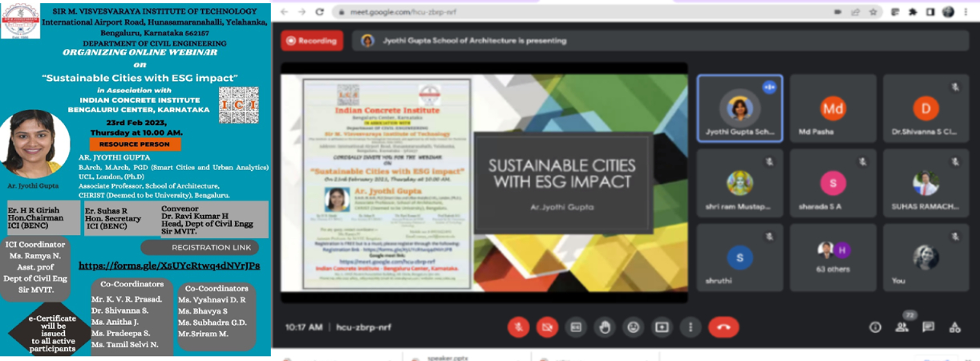Select the shruthi participant tile
This screenshot has width=980, height=361.
point(739,258)
